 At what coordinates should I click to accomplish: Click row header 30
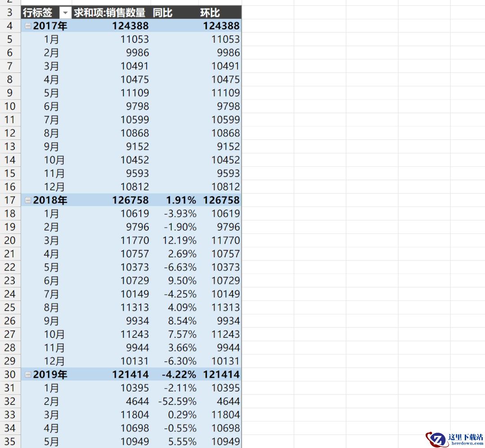pos(10,375)
